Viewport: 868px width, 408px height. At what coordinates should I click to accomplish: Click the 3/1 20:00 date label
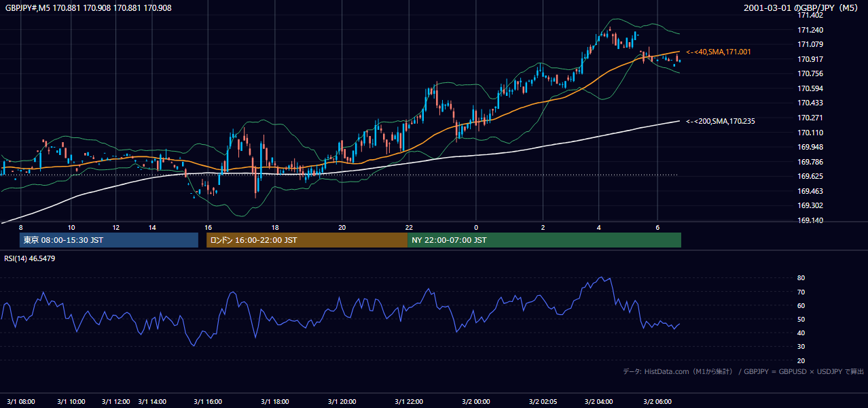coord(342,402)
